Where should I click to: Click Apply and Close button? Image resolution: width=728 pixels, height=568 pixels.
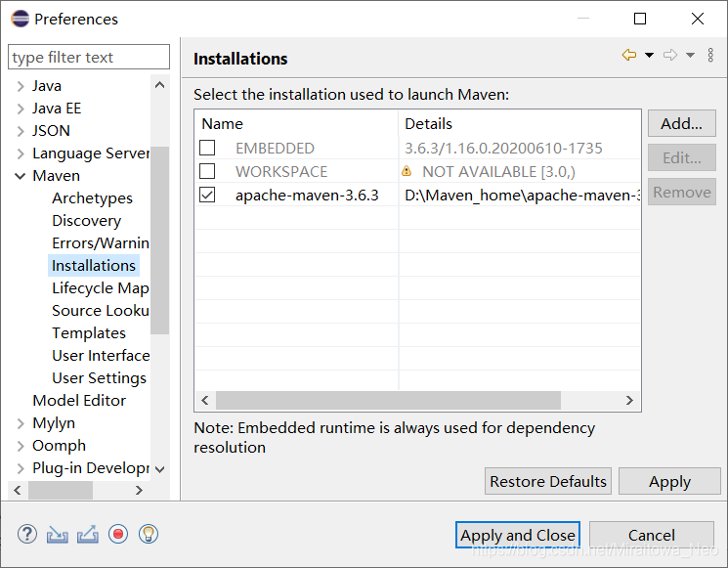coord(518,535)
